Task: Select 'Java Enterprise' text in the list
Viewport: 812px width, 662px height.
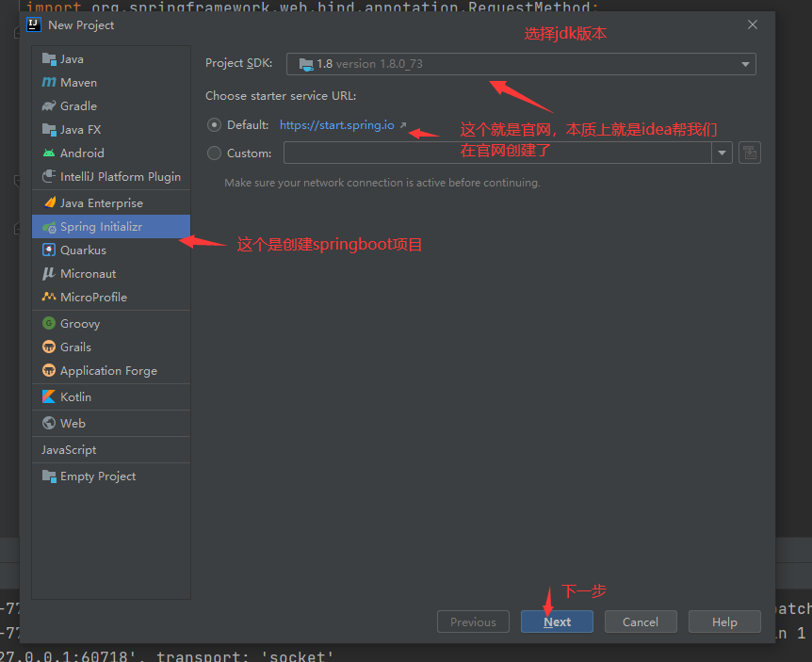Action: pyautogui.click(x=102, y=202)
